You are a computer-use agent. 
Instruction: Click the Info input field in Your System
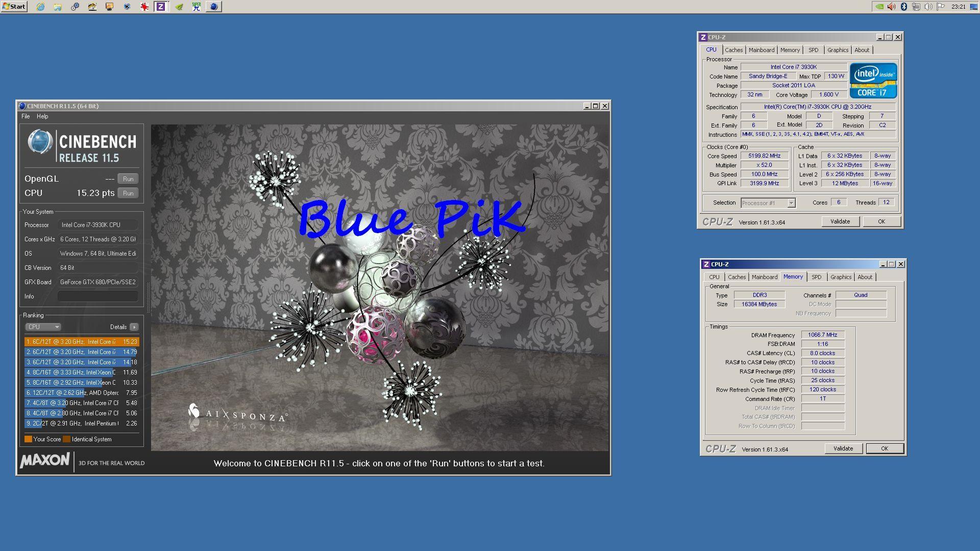click(x=98, y=296)
